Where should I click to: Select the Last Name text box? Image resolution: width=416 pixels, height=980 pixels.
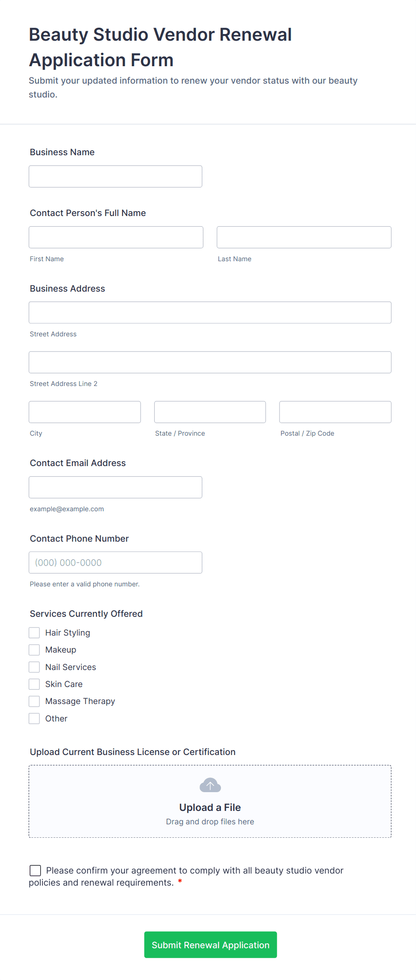[x=304, y=237]
